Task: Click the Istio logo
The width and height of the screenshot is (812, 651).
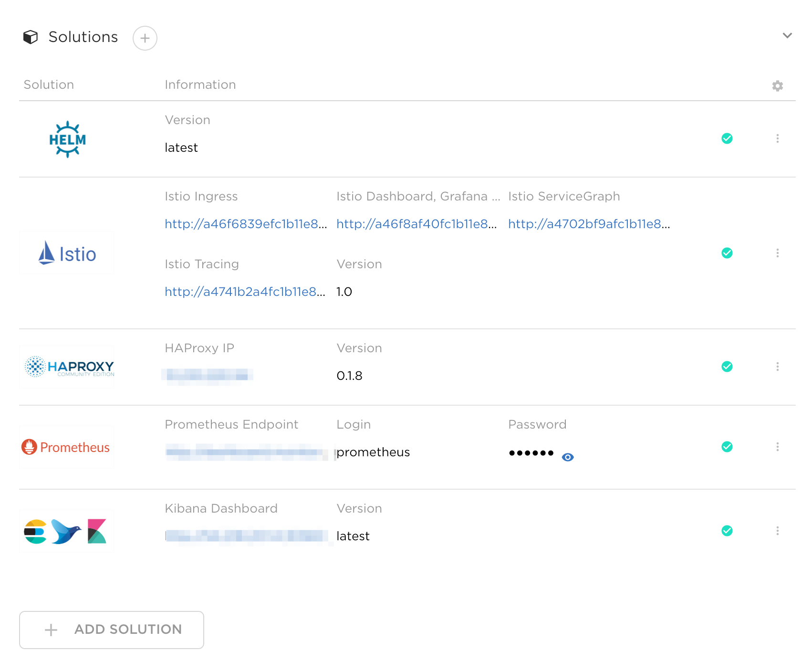Action: coord(67,253)
